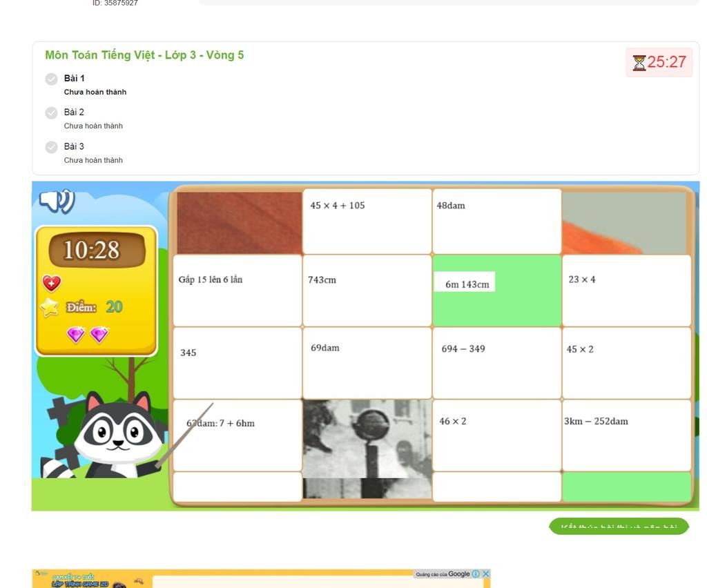The width and height of the screenshot is (707, 588).
Task: Select the Bài 2 check circle
Action: click(x=51, y=112)
